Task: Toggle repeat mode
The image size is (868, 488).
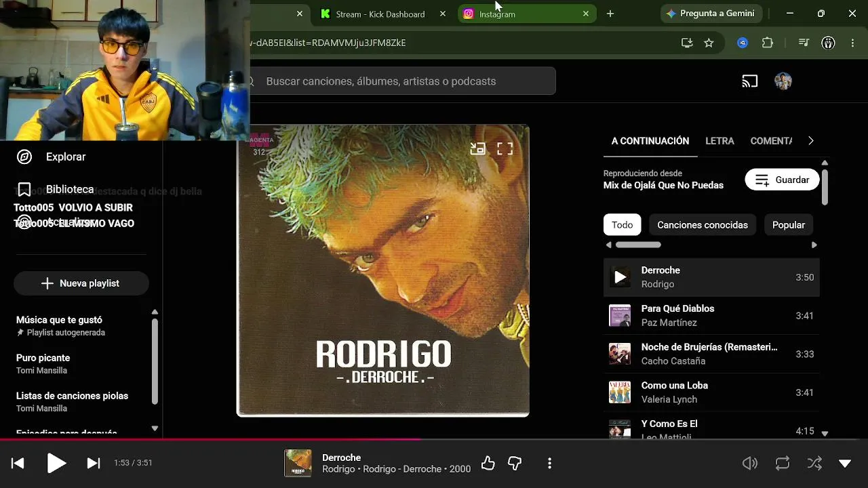Action: [x=783, y=463]
